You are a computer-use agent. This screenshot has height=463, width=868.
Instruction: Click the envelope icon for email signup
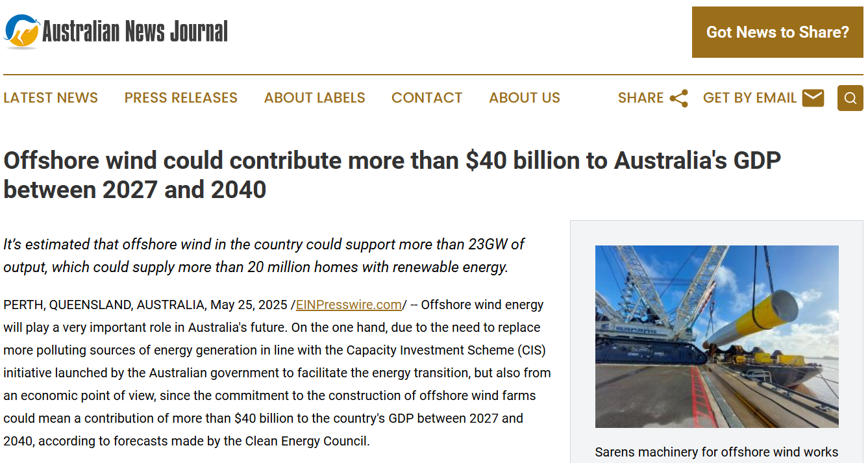(x=813, y=98)
